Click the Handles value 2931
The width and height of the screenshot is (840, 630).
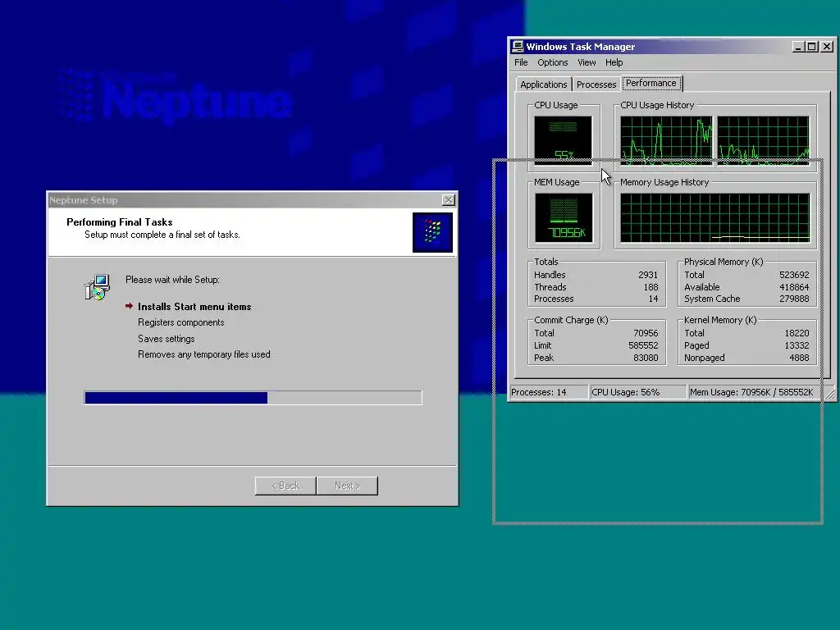click(648, 275)
